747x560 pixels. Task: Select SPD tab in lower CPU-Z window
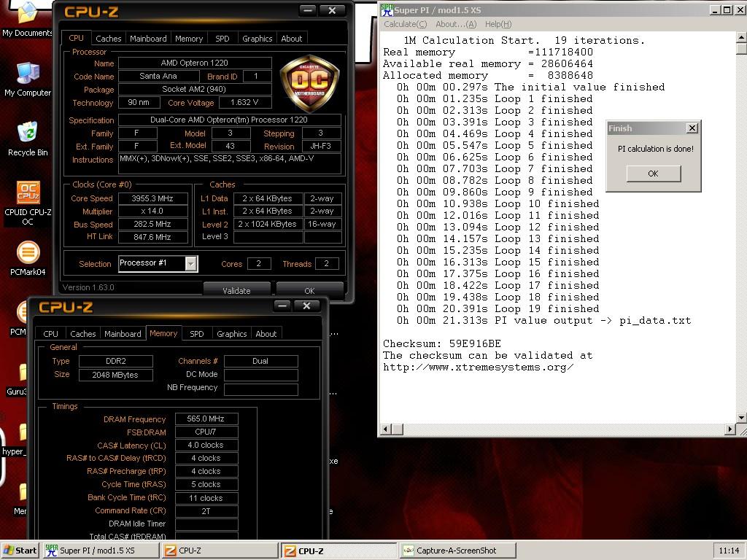pos(197,334)
